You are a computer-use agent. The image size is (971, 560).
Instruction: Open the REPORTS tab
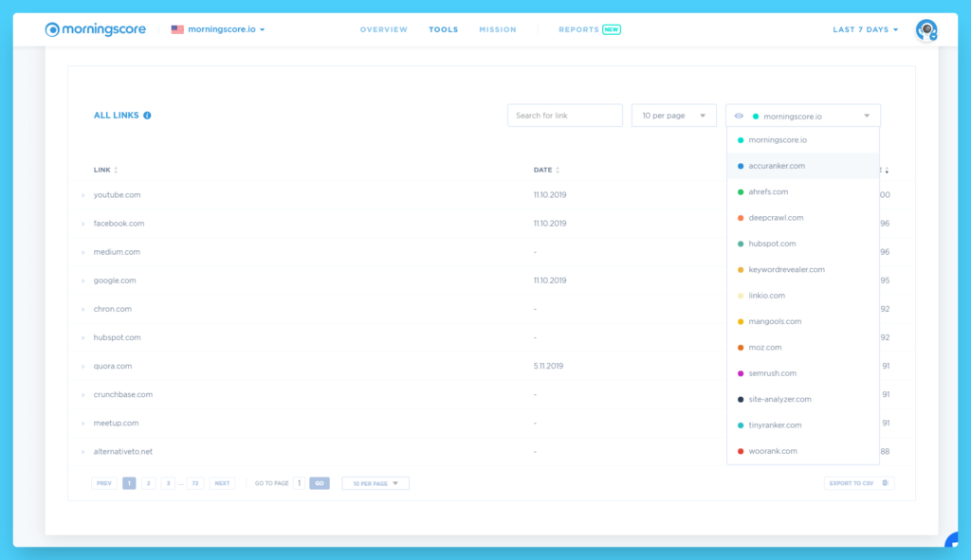click(579, 29)
